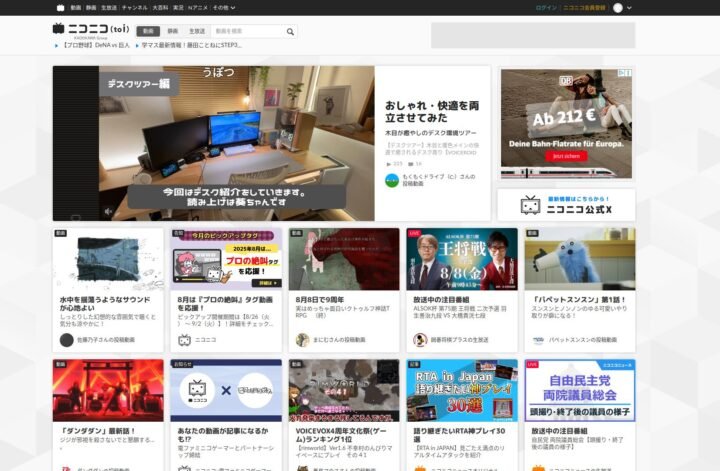
Task: Open the VOICEVOX4周年文化祭 ranking thumbnail
Action: [x=344, y=391]
